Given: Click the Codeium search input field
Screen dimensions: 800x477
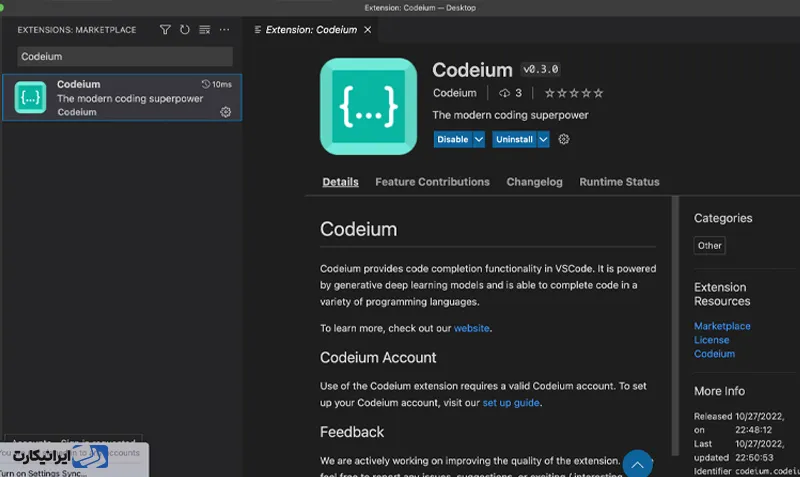Looking at the screenshot, I should (x=125, y=57).
